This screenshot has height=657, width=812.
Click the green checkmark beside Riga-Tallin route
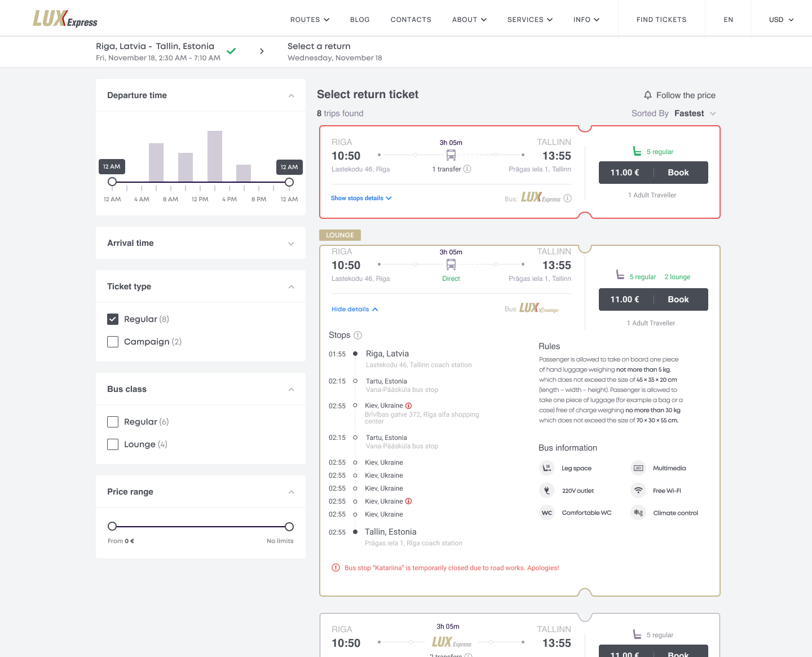[x=231, y=51]
